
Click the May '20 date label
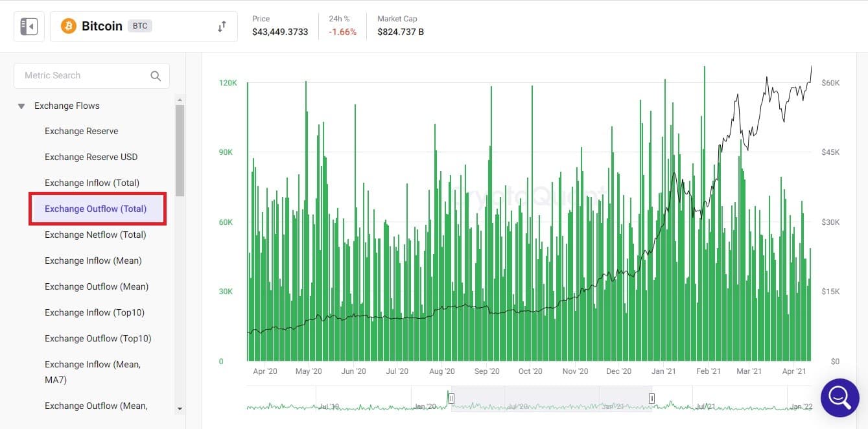309,371
